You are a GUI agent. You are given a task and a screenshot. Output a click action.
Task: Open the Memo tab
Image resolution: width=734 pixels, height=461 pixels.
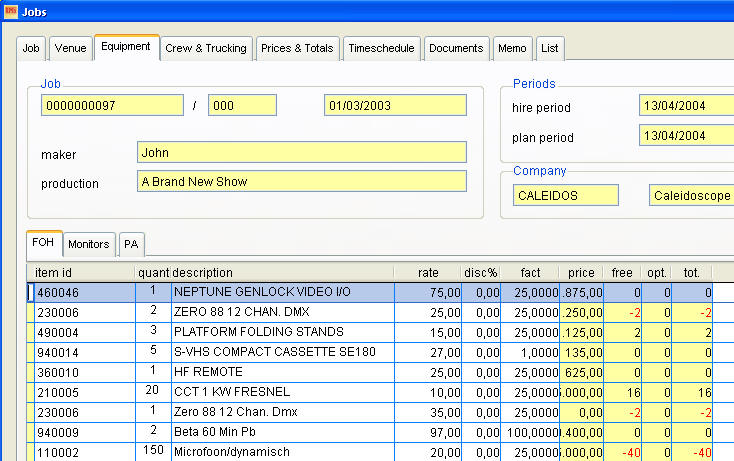[512, 48]
